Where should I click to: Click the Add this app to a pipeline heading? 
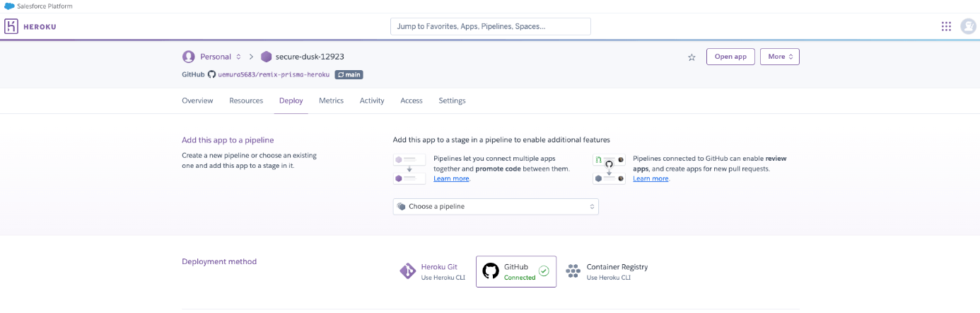click(228, 140)
